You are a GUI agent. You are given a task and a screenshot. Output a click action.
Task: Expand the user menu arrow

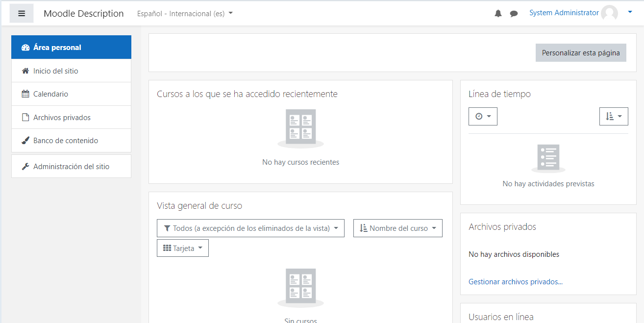click(x=630, y=13)
